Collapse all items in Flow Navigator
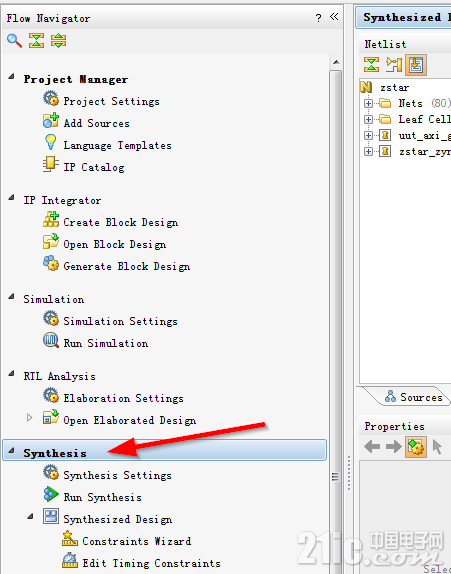The image size is (451, 574). [x=37, y=40]
